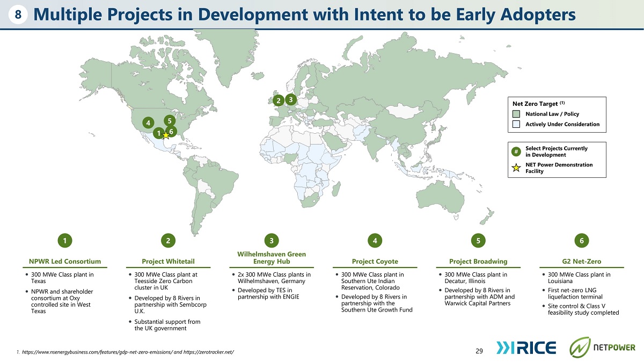Click the 'Project Broadwing' heading
The image size is (644, 362).
pos(478,262)
